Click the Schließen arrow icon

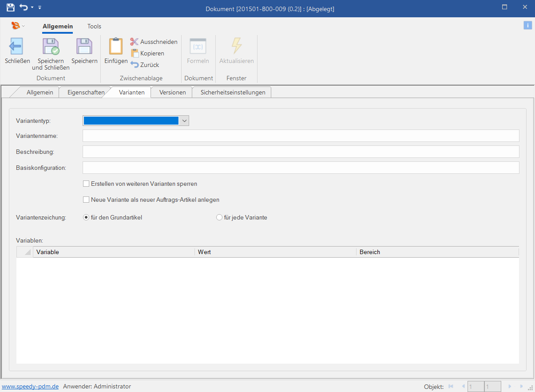(16, 47)
